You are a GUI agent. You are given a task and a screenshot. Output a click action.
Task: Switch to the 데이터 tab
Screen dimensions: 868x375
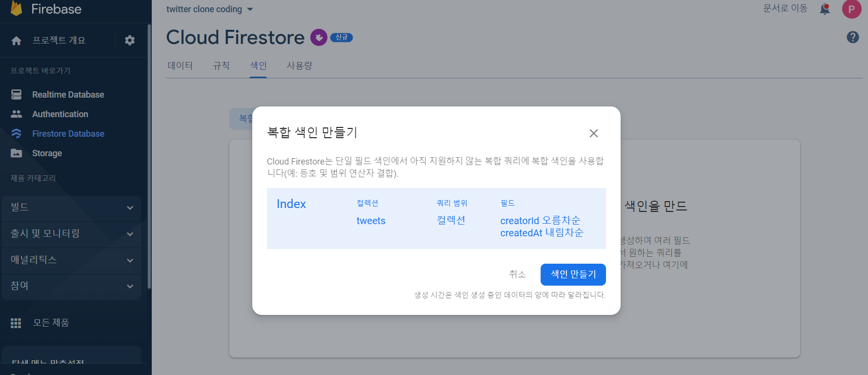[x=180, y=65]
